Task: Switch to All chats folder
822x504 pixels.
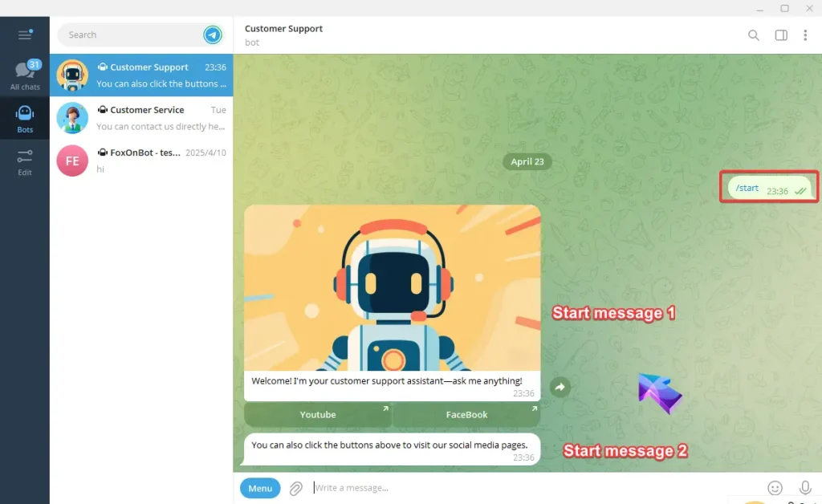Action: coord(25,76)
